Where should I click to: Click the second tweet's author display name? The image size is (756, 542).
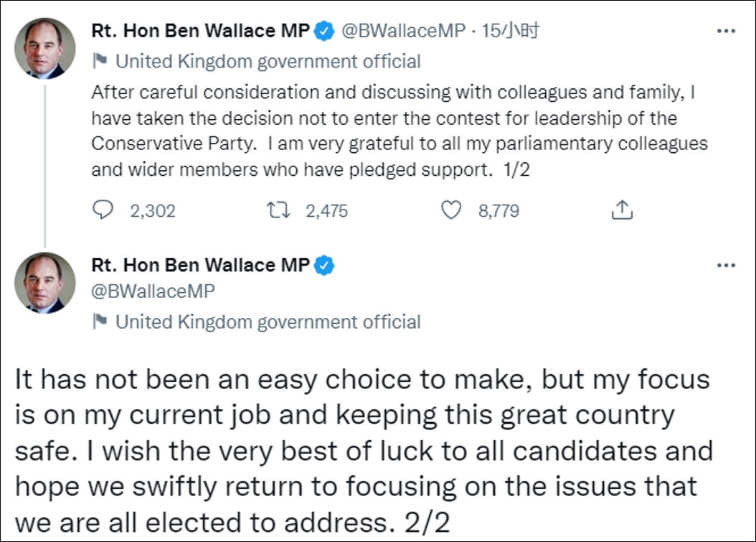(200, 265)
